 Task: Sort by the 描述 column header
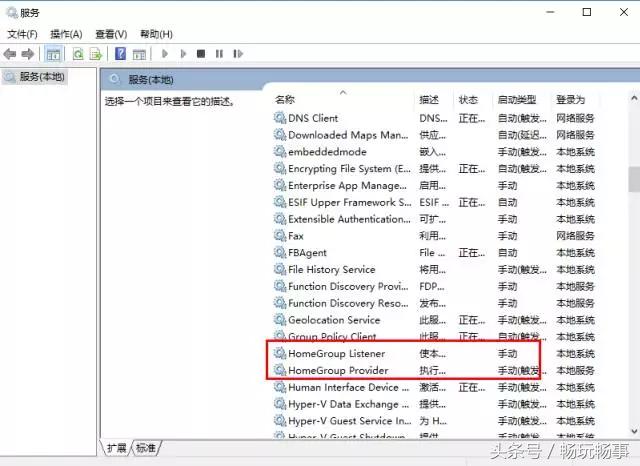click(429, 100)
